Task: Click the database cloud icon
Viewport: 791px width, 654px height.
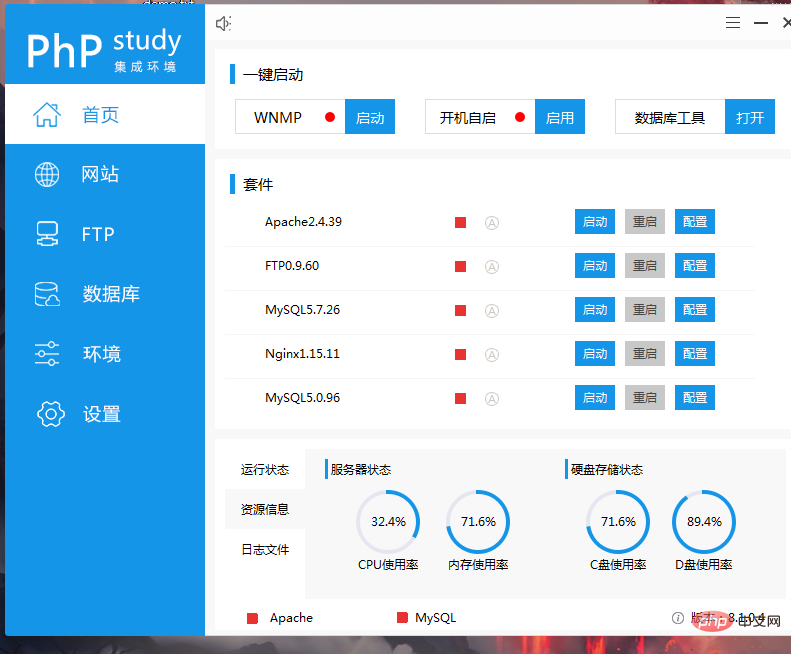Action: (47, 294)
